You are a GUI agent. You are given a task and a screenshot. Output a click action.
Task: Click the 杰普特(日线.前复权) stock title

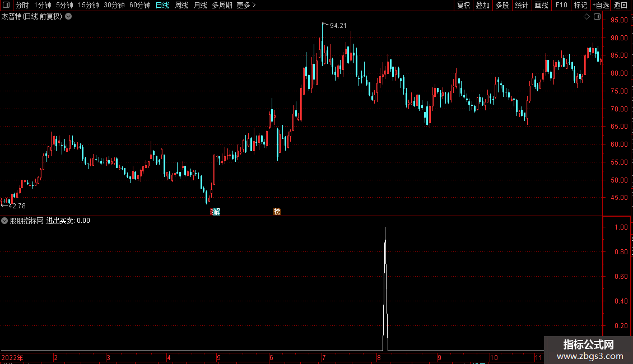(32, 17)
